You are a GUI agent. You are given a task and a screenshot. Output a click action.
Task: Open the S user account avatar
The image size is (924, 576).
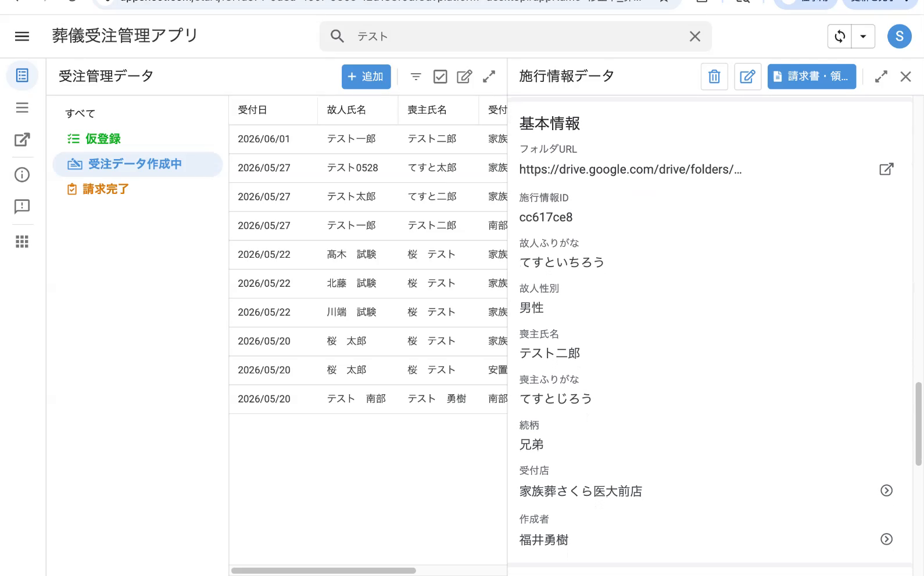pyautogui.click(x=899, y=37)
